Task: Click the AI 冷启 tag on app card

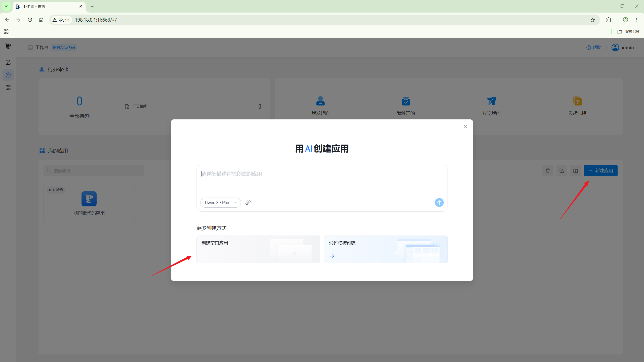Action: 56,190
